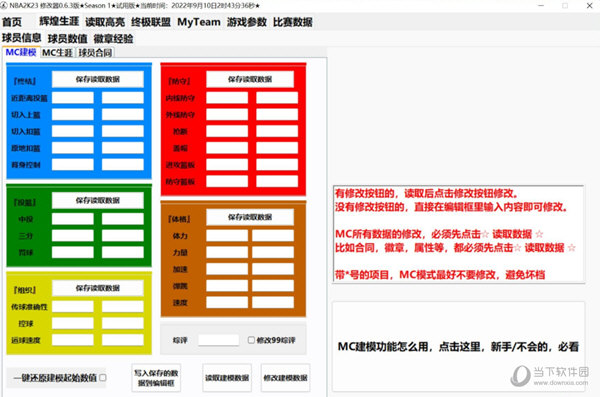
Task: Open the MC建模功能怎么用 help panel
Action: point(458,346)
